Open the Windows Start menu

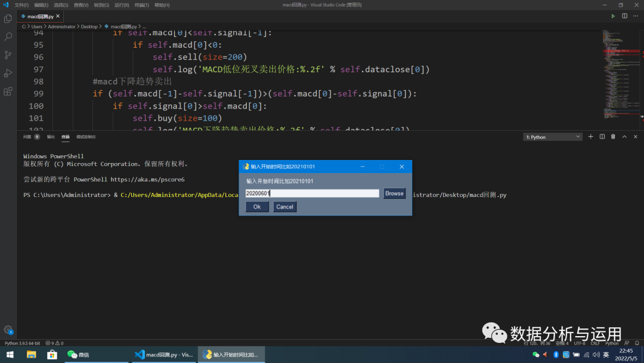pyautogui.click(x=10, y=355)
